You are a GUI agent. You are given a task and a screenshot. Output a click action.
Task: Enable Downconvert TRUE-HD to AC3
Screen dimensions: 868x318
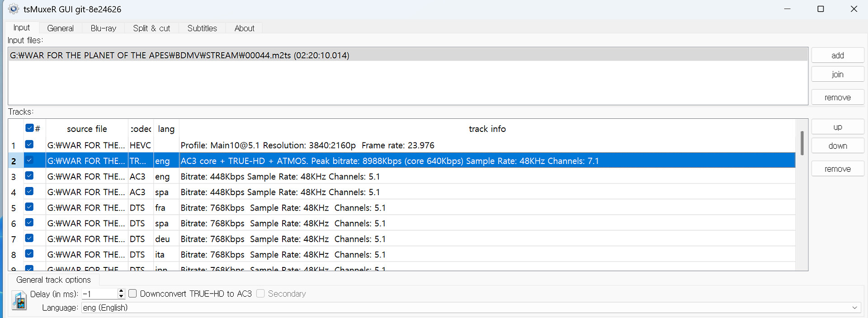(133, 294)
